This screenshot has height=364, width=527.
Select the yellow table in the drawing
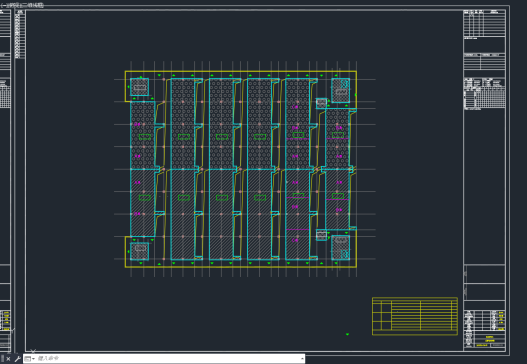coord(415,316)
